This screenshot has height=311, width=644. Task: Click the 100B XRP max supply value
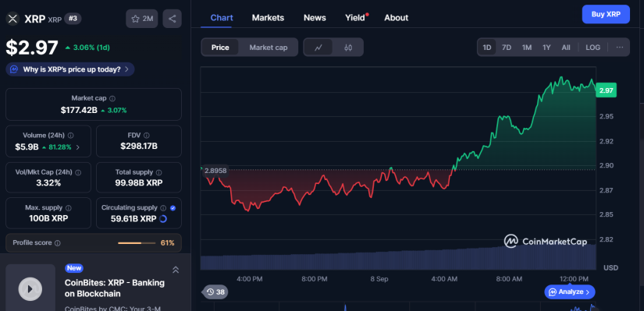(48, 218)
